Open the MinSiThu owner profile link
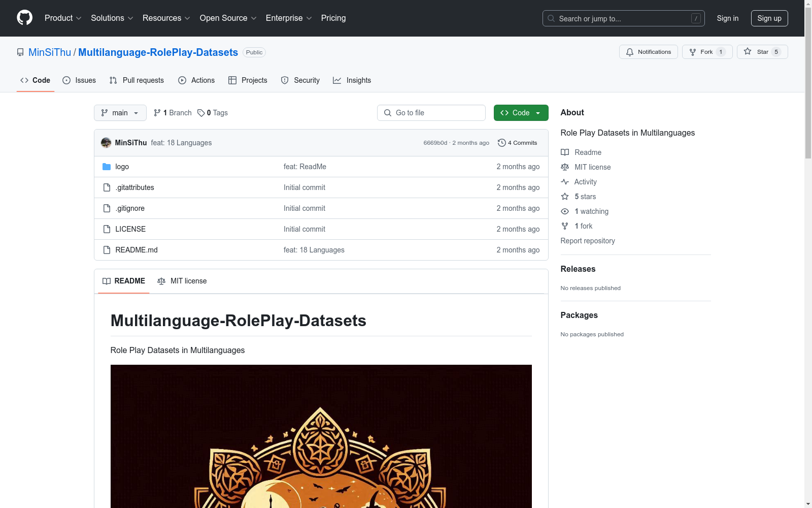 click(50, 52)
